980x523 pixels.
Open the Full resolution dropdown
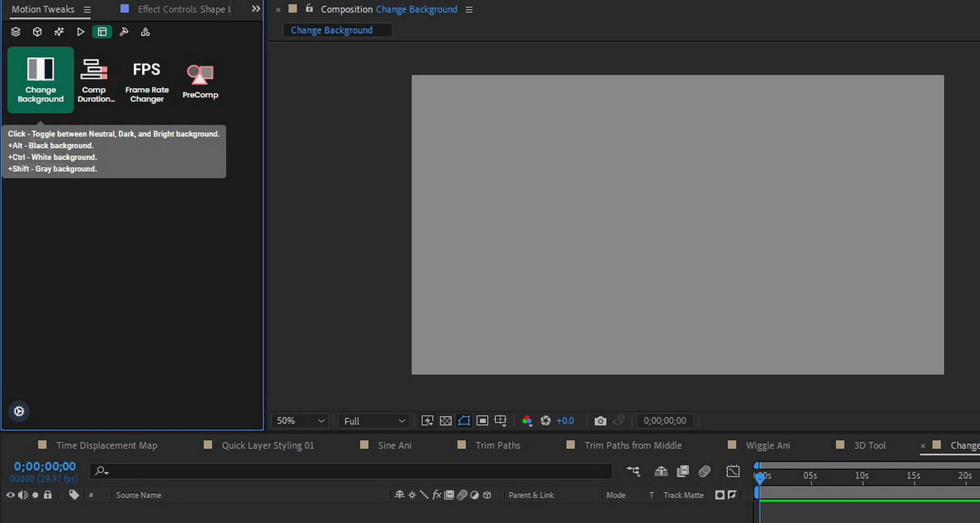pyautogui.click(x=374, y=421)
